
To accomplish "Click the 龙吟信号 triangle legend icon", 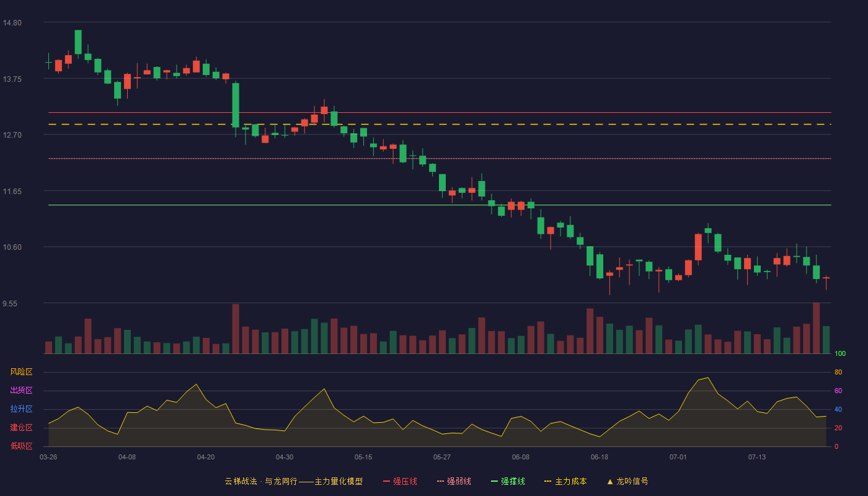I will pyautogui.click(x=609, y=481).
